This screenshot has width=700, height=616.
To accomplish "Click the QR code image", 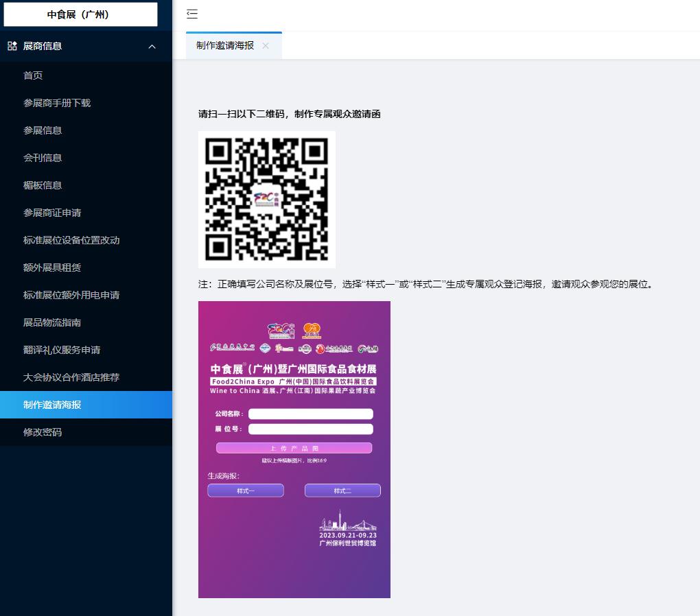I will (266, 199).
